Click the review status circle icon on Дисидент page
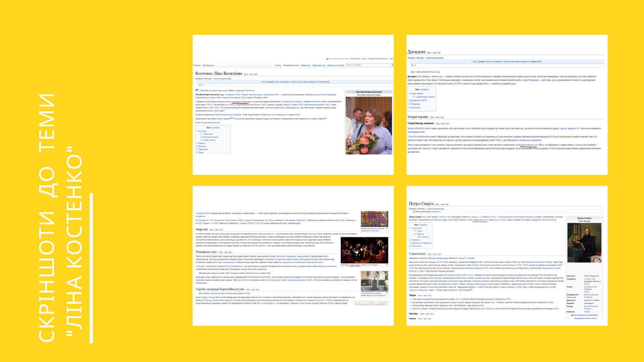This screenshot has height=362, width=644. coord(412,65)
